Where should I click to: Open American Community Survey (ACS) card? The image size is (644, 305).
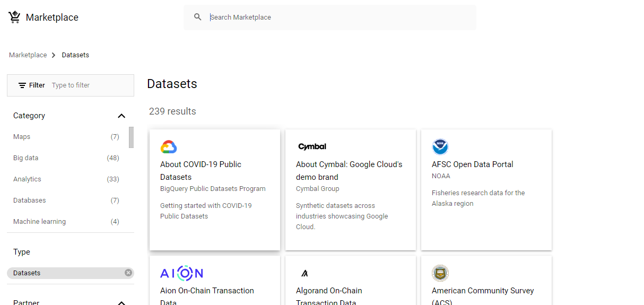[486, 281]
